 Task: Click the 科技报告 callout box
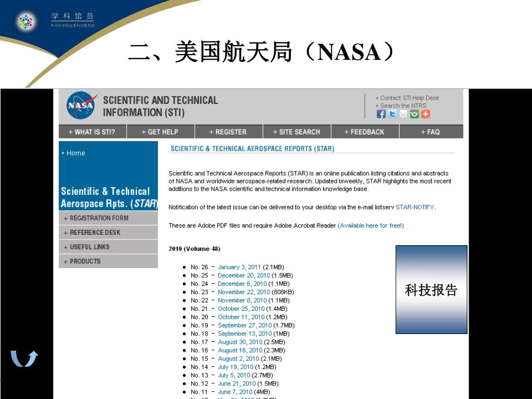click(431, 289)
